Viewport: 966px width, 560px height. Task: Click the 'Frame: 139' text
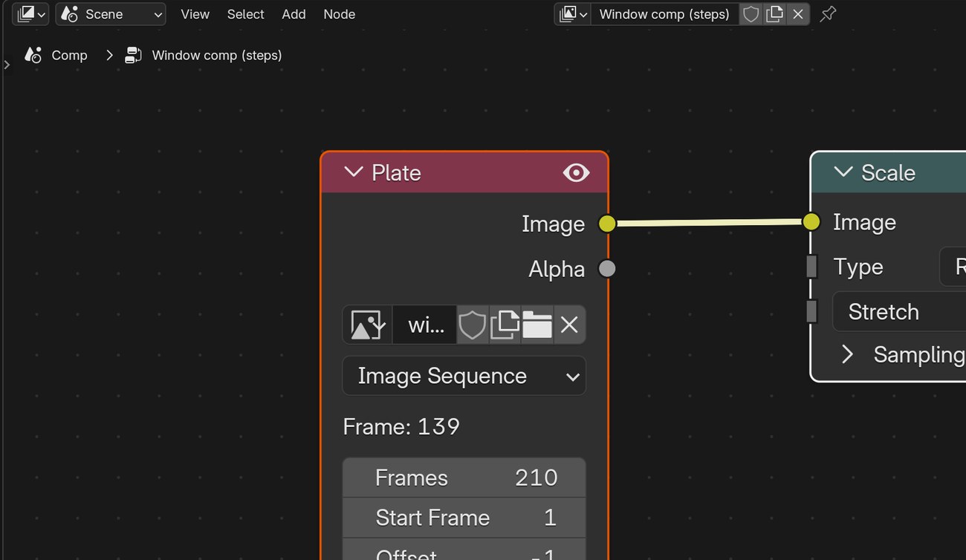pyautogui.click(x=401, y=427)
